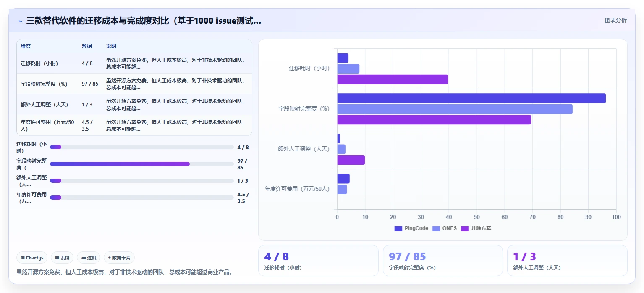This screenshot has width=644, height=293.
Task: Click the PingCode bar for 字段映射完整度
Action: 471,98
